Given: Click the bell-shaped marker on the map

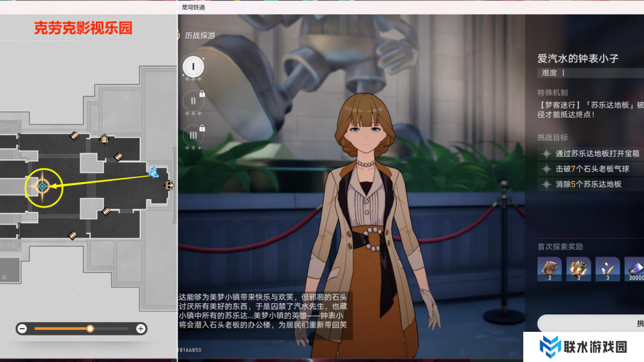Looking at the screenshot, I should click(104, 139).
